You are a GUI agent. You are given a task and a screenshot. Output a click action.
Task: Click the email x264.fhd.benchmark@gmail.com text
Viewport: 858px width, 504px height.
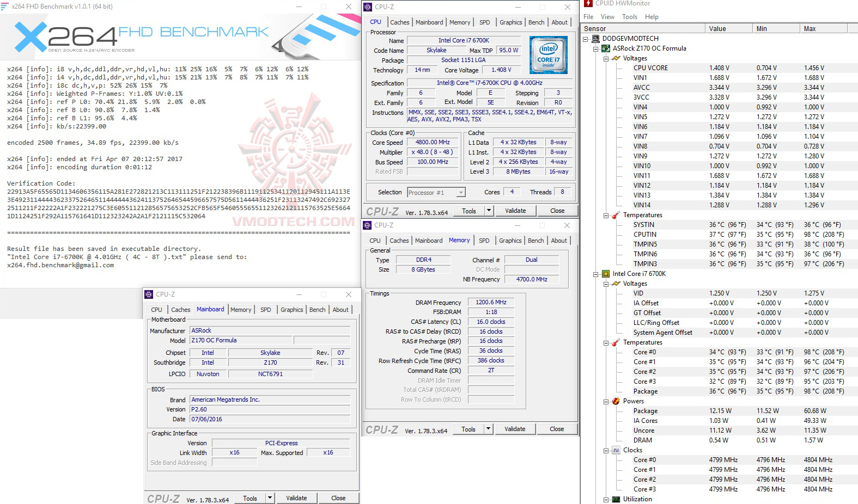tap(60, 265)
